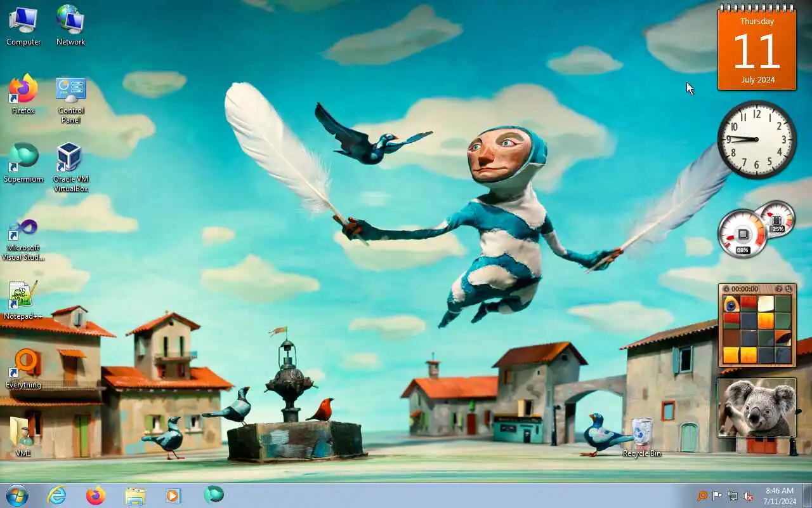Launch Supermium from the taskbar

click(214, 495)
